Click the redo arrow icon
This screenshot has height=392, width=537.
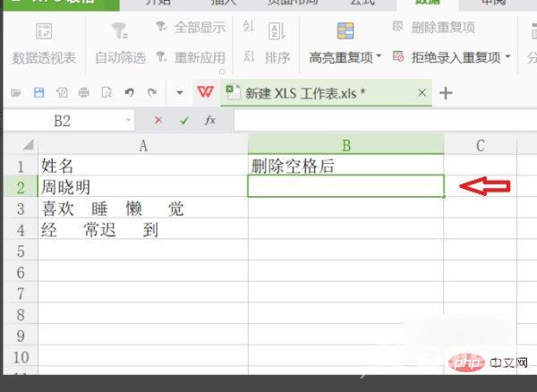152,92
